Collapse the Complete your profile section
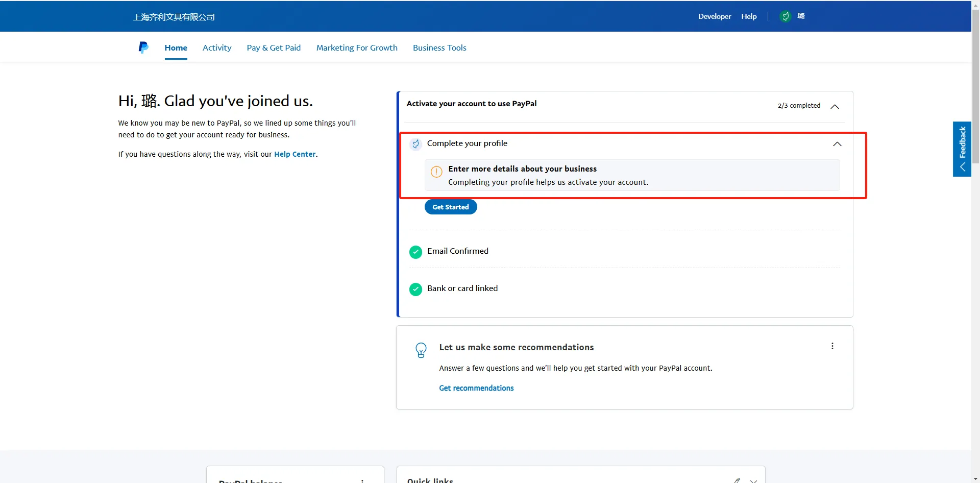 837,144
